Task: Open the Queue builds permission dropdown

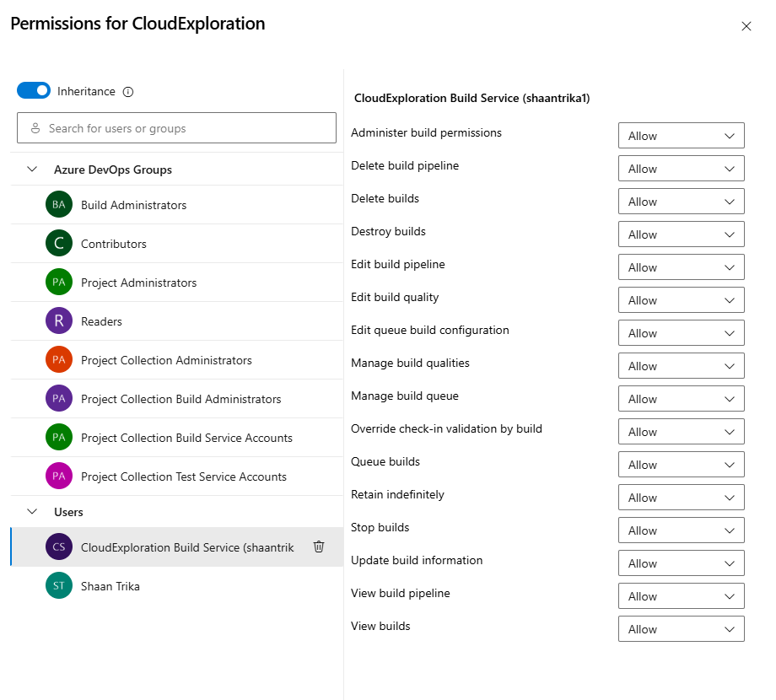Action: pyautogui.click(x=681, y=465)
